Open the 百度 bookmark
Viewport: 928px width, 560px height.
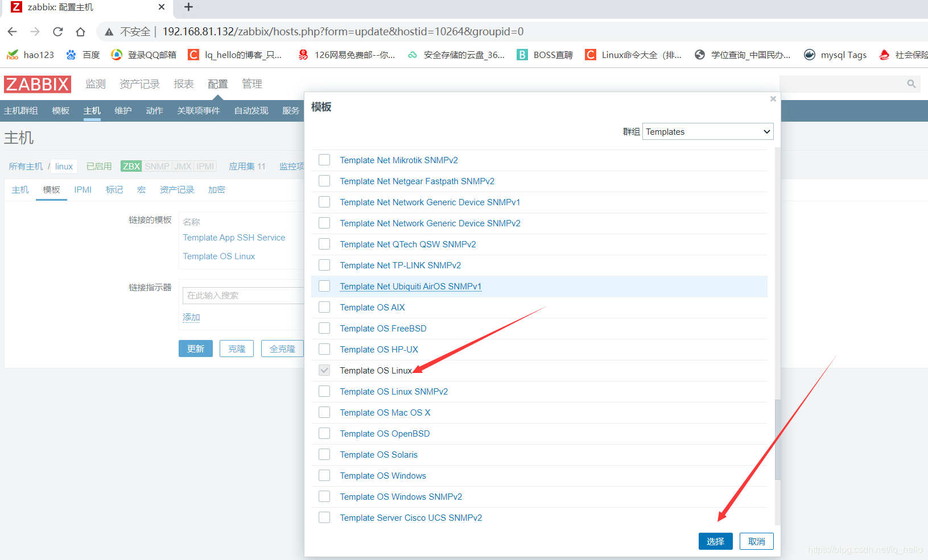click(83, 55)
